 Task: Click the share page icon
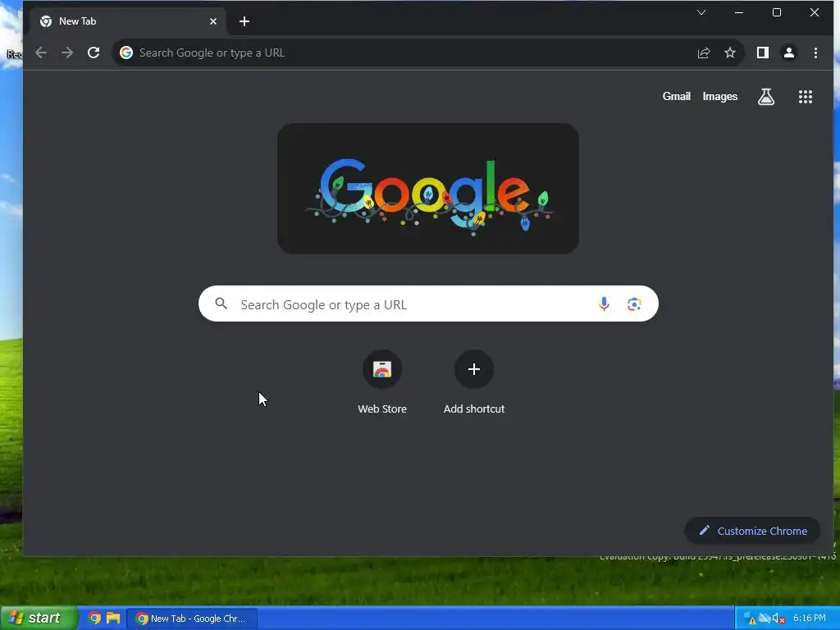703,52
